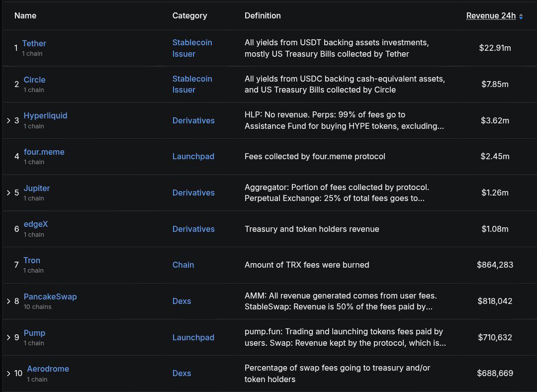Select the Tron chain link

(32, 260)
